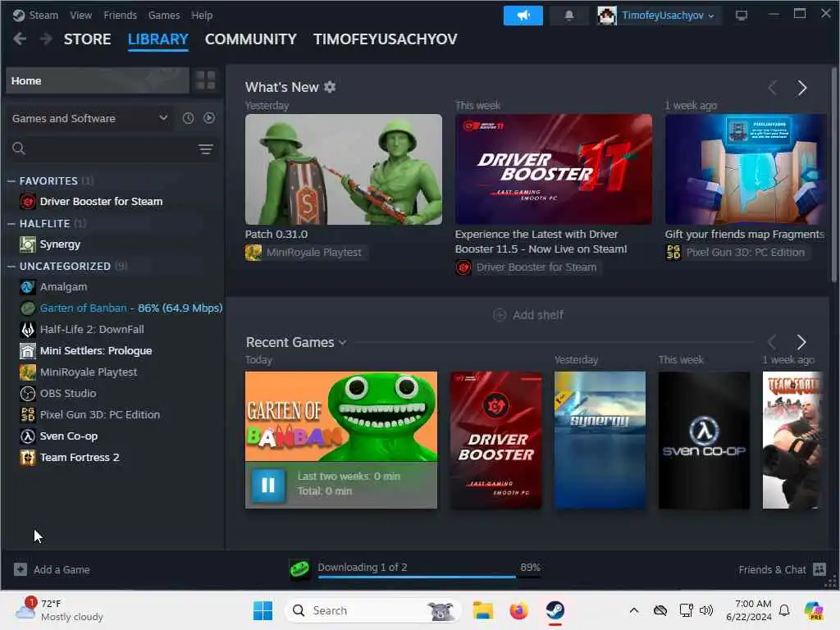The width and height of the screenshot is (840, 630).
Task: Open the Windows Start menu
Action: pos(262,610)
